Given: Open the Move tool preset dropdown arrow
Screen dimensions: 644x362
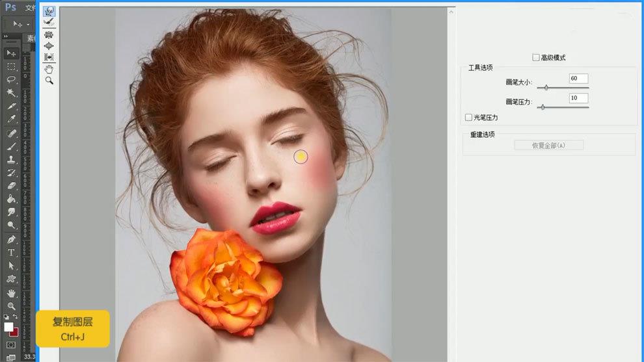Looking at the screenshot, I should pyautogui.click(x=28, y=25).
